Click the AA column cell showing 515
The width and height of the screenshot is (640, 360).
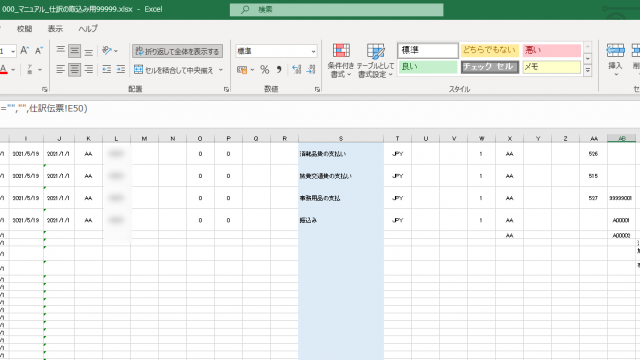pos(593,176)
